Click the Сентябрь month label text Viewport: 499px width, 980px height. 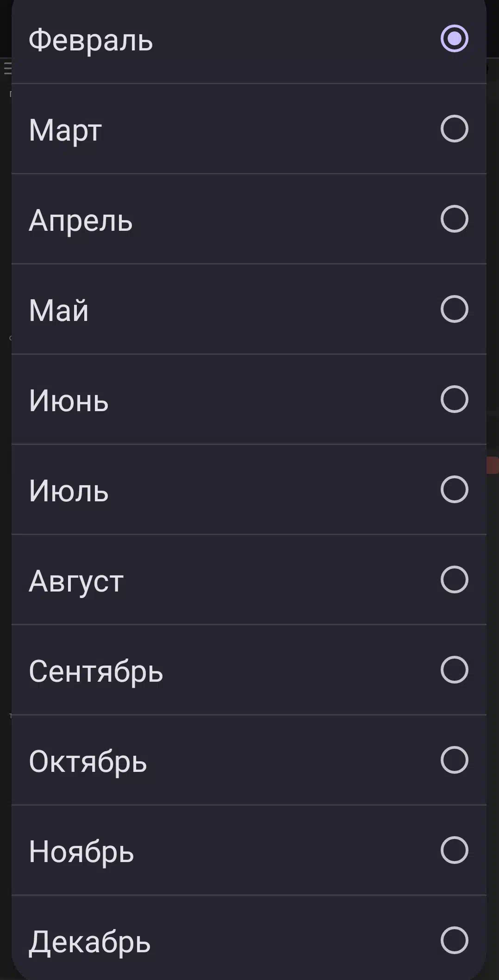[x=96, y=671]
